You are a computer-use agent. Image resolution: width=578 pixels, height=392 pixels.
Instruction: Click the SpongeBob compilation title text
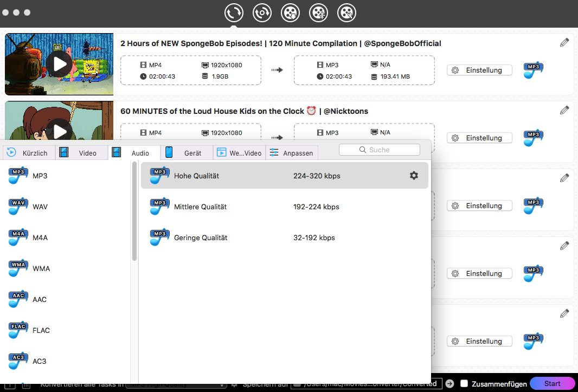tap(280, 43)
